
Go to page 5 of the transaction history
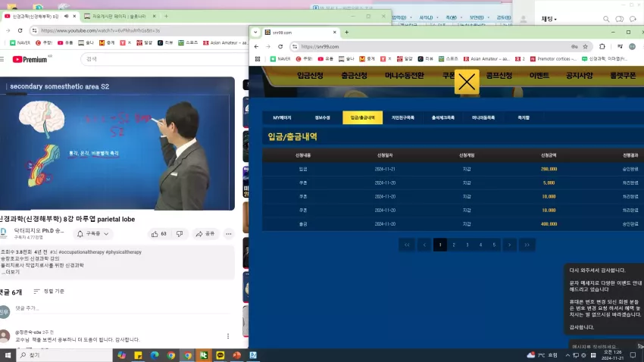(494, 245)
